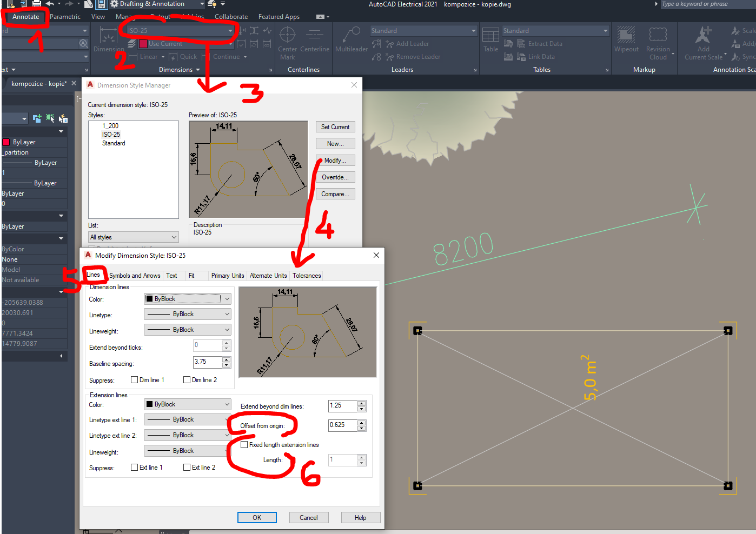The height and width of the screenshot is (534, 756).
Task: Toggle Suppress Ext line 2 checkbox
Action: [x=187, y=468]
